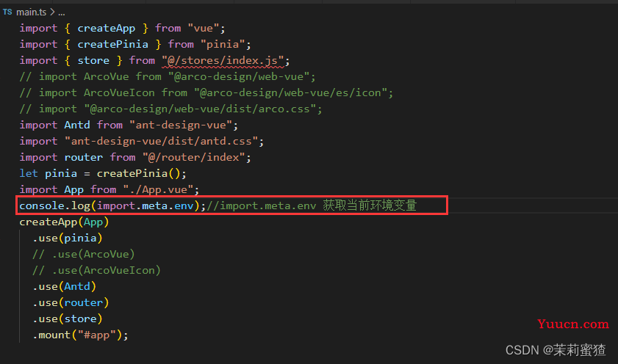Click console in the console.log line
The image size is (618, 364).
tap(42, 205)
